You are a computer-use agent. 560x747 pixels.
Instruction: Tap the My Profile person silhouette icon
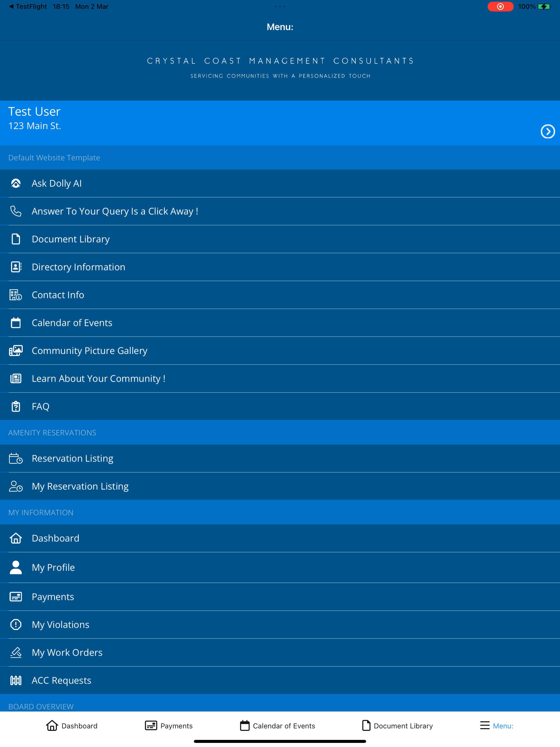click(16, 567)
